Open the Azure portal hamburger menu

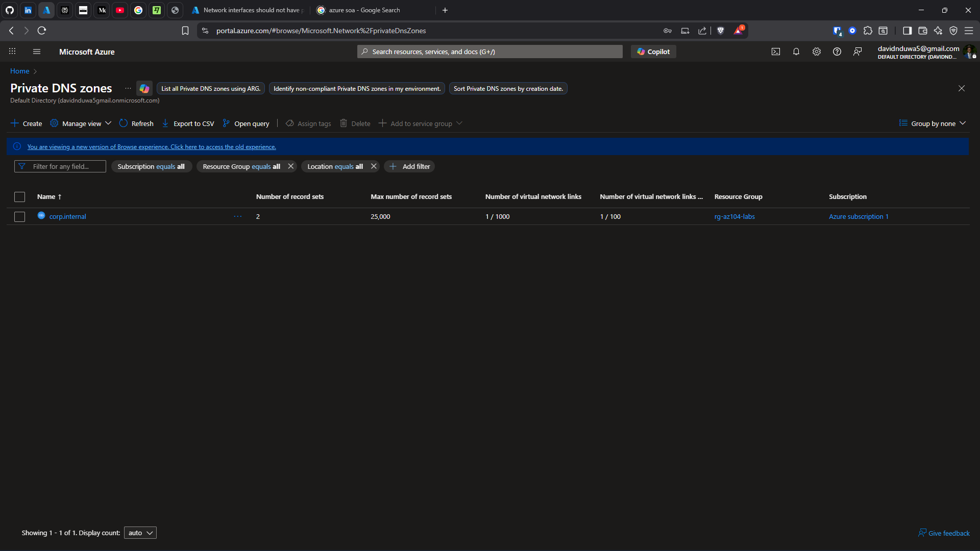pos(36,52)
